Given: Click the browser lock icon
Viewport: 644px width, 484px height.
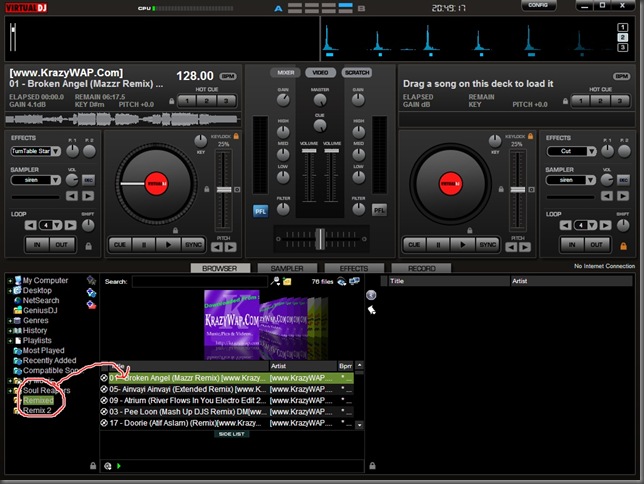Looking at the screenshot, I should (93, 466).
